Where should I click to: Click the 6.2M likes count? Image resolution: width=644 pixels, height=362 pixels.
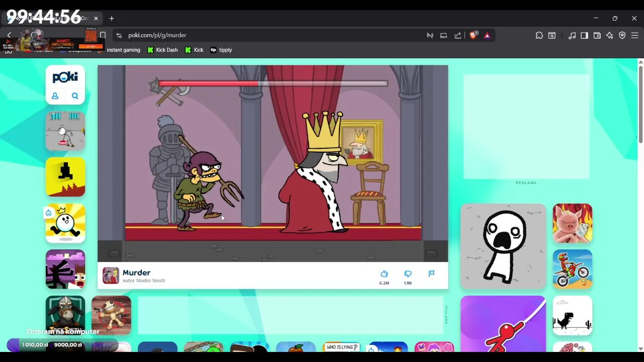tap(384, 283)
